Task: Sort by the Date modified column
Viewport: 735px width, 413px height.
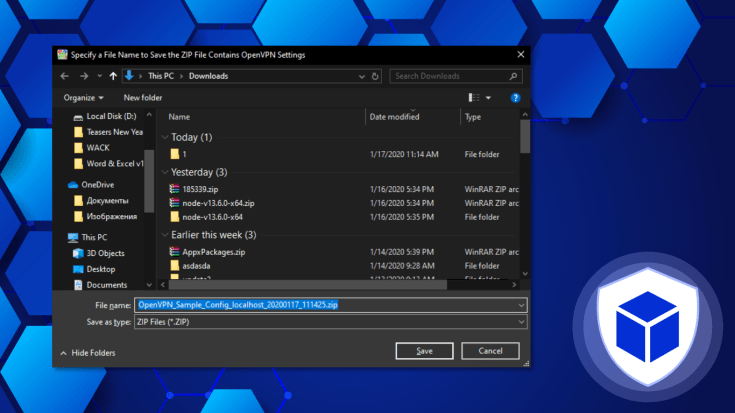Action: 395,117
